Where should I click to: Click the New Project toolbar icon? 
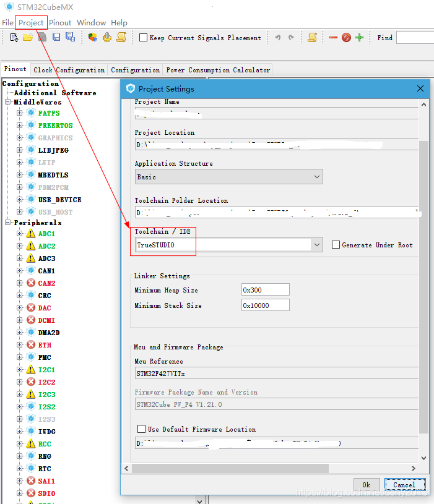[14, 38]
